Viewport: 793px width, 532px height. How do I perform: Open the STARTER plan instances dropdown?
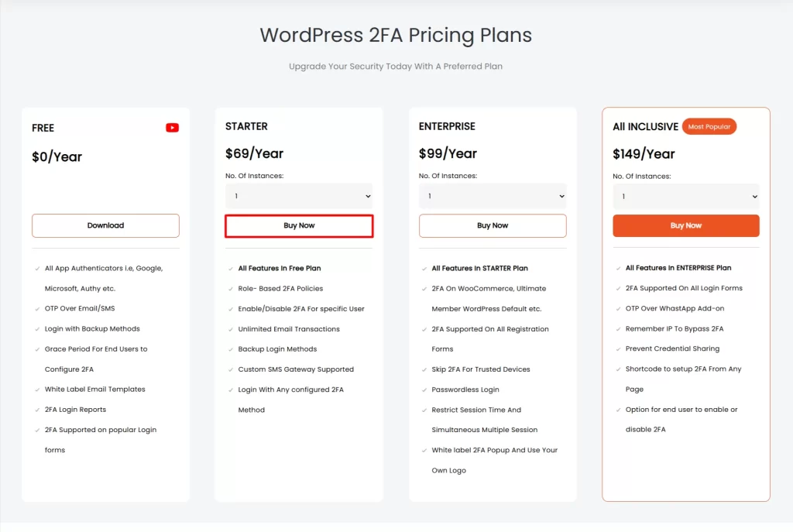[x=299, y=196]
